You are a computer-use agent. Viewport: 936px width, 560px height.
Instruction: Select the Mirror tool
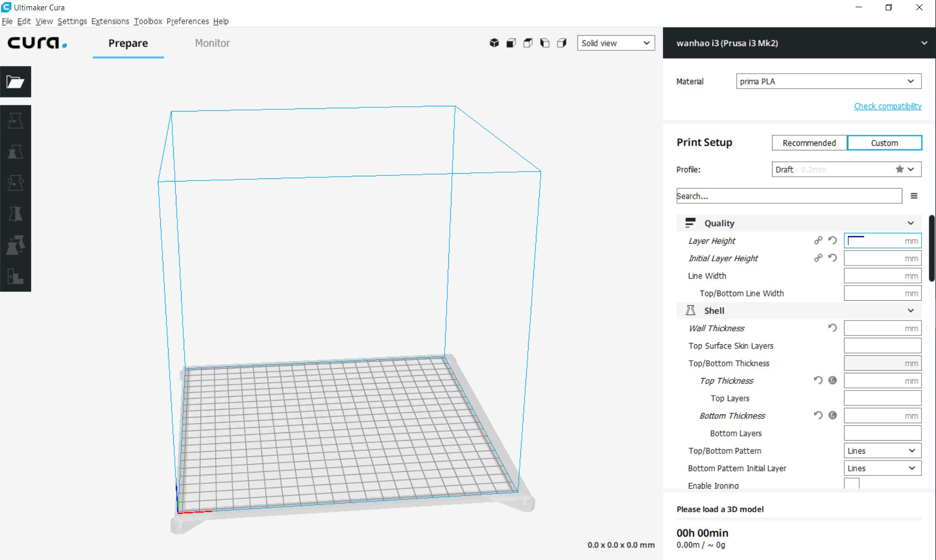[x=16, y=214]
